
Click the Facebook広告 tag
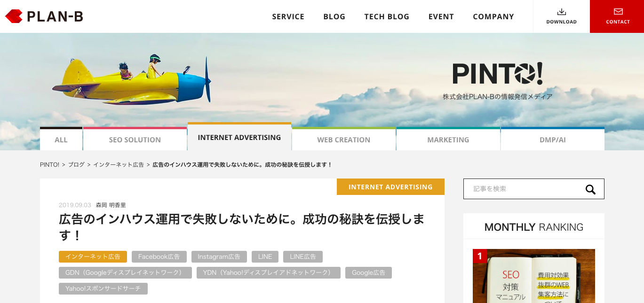tap(159, 256)
